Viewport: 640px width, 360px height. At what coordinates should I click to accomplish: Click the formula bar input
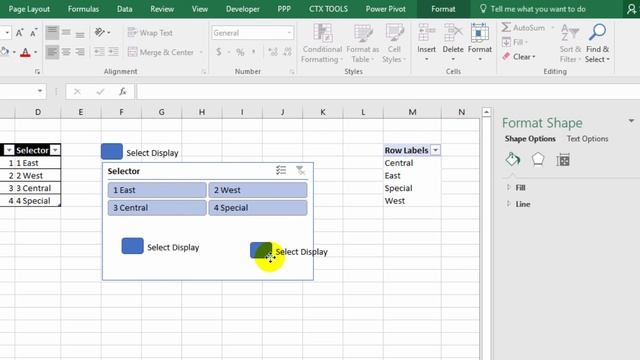pyautogui.click(x=388, y=92)
